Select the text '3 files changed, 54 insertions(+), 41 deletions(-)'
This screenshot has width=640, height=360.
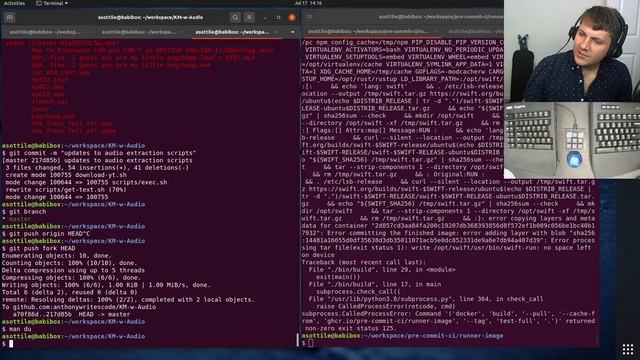point(97,168)
